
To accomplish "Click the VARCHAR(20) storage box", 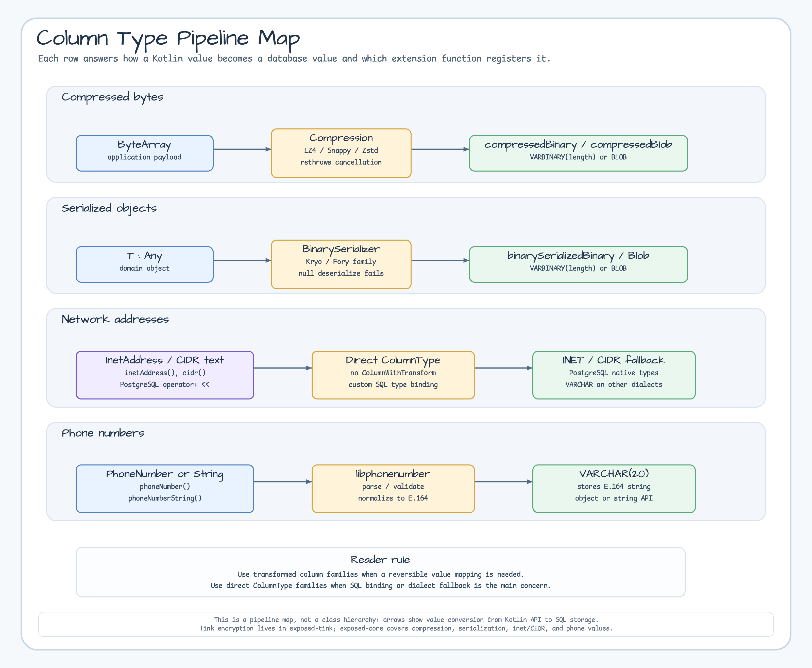I will click(x=614, y=489).
